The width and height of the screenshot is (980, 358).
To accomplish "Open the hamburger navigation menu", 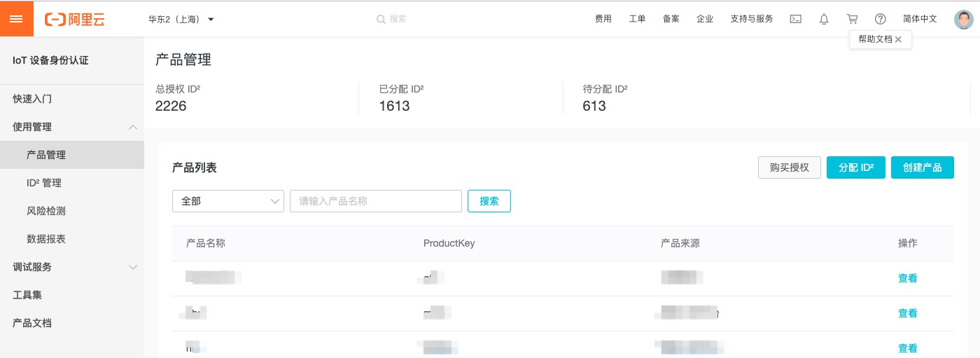I will coord(17,19).
